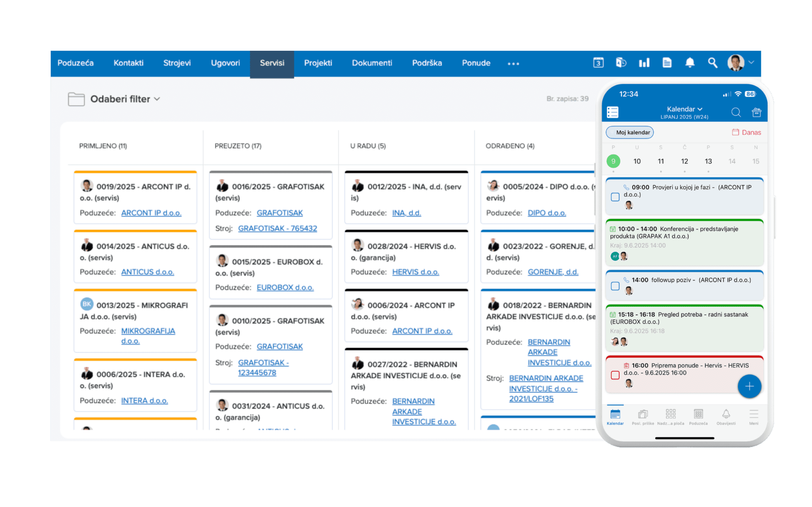The width and height of the screenshot is (812, 507).
Task: Expand the Kalendar dropdown in phone app
Action: (684, 109)
